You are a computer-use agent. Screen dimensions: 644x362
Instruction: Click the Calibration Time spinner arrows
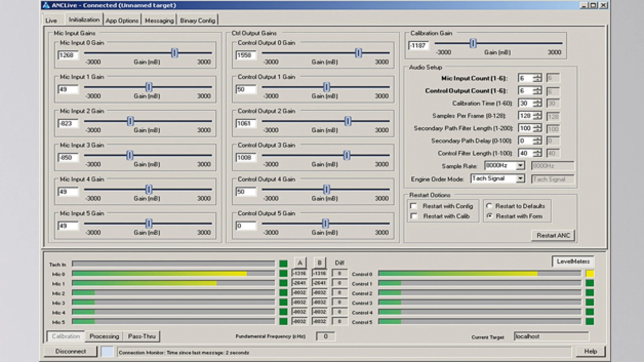point(537,103)
